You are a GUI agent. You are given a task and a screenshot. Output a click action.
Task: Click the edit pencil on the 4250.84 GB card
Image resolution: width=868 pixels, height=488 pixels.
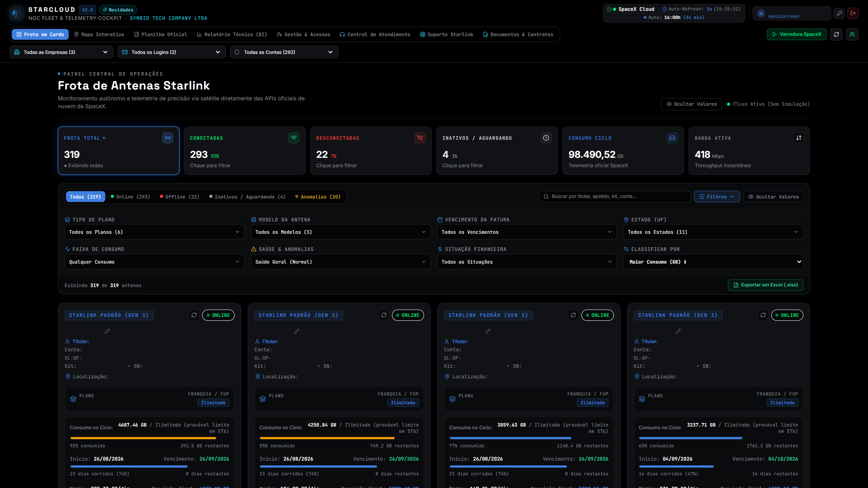pyautogui.click(x=297, y=331)
